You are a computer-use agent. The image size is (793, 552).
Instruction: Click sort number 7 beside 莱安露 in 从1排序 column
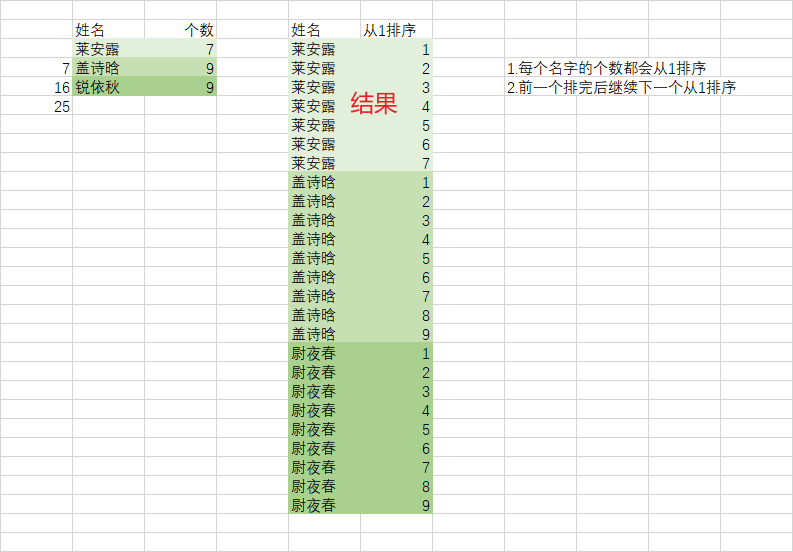pos(396,162)
